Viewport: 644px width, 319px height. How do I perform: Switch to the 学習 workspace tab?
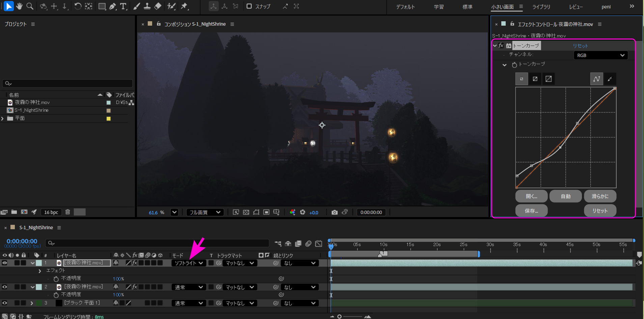click(x=439, y=7)
